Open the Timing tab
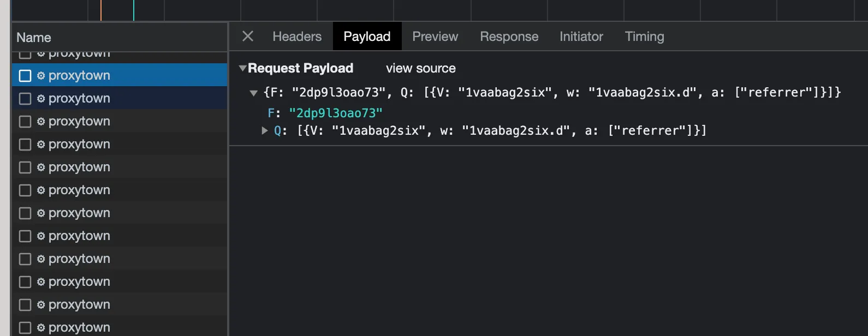Image resolution: width=868 pixels, height=336 pixels. (x=644, y=37)
